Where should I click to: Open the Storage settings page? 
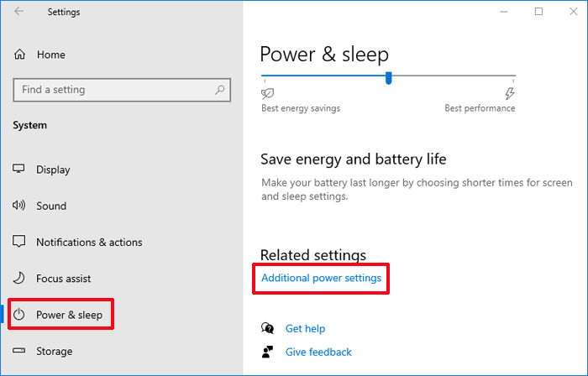[x=54, y=352]
